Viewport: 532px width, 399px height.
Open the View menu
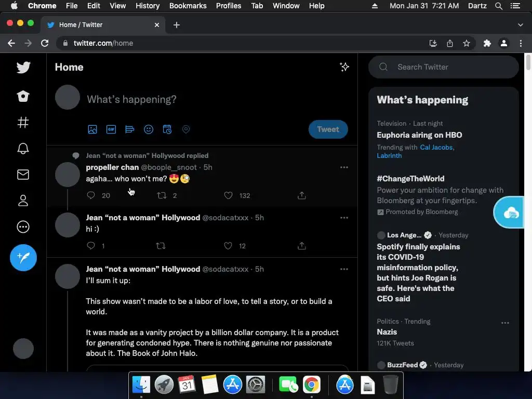click(117, 6)
